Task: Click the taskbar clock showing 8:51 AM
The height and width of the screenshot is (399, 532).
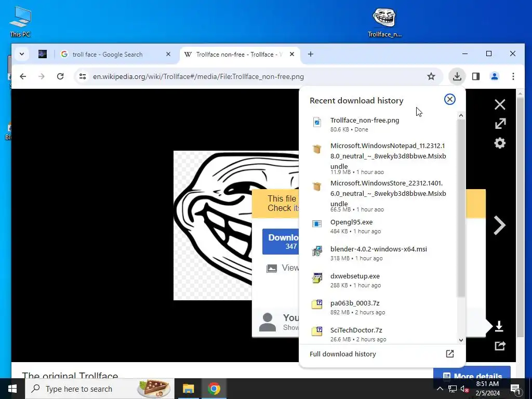Action: pos(487,389)
